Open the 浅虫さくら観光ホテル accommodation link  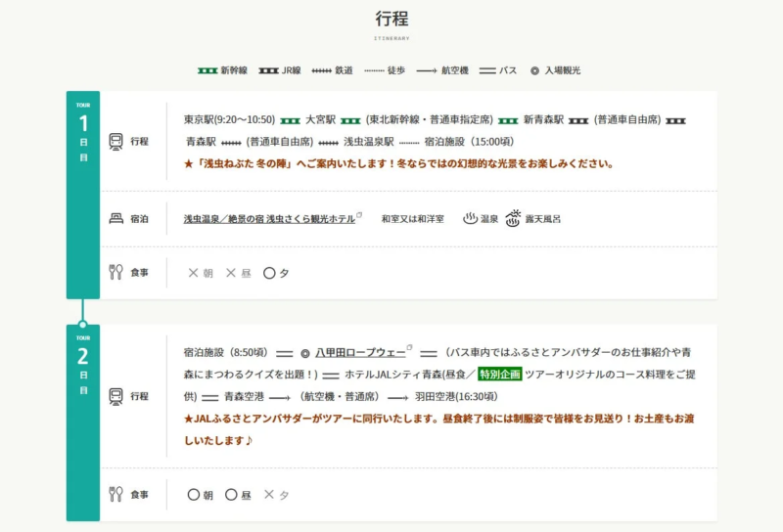pyautogui.click(x=269, y=219)
